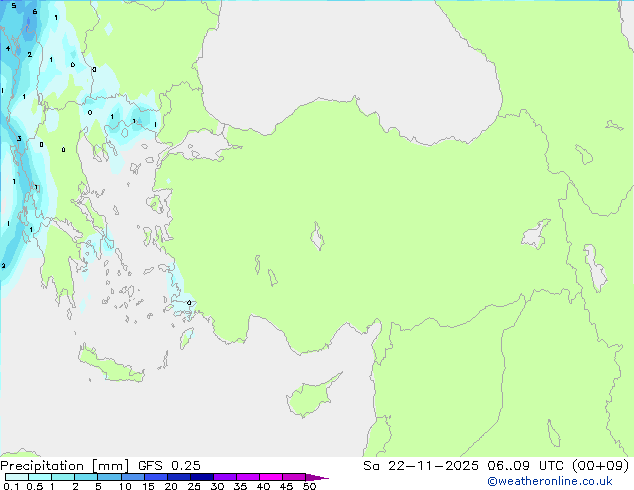Click the 35–40 mm legend color swatch
Screen dimensions: 634x490
tap(247, 477)
